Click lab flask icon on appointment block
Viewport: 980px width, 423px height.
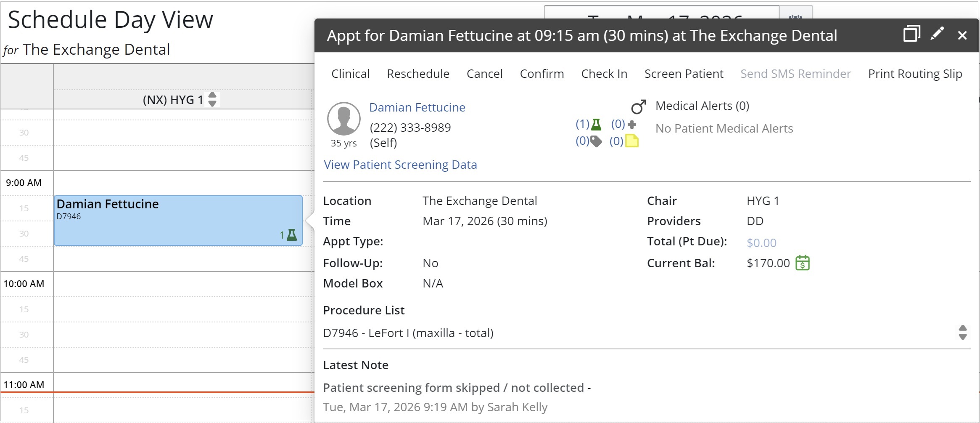pos(291,235)
